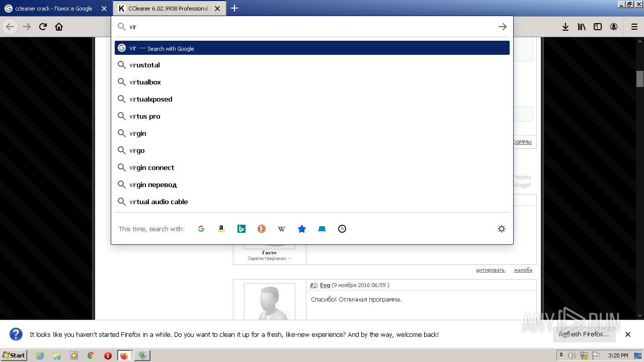Viewport: 644px width, 362px height.
Task: Pick the virtual audio cable suggestion
Action: click(312, 202)
